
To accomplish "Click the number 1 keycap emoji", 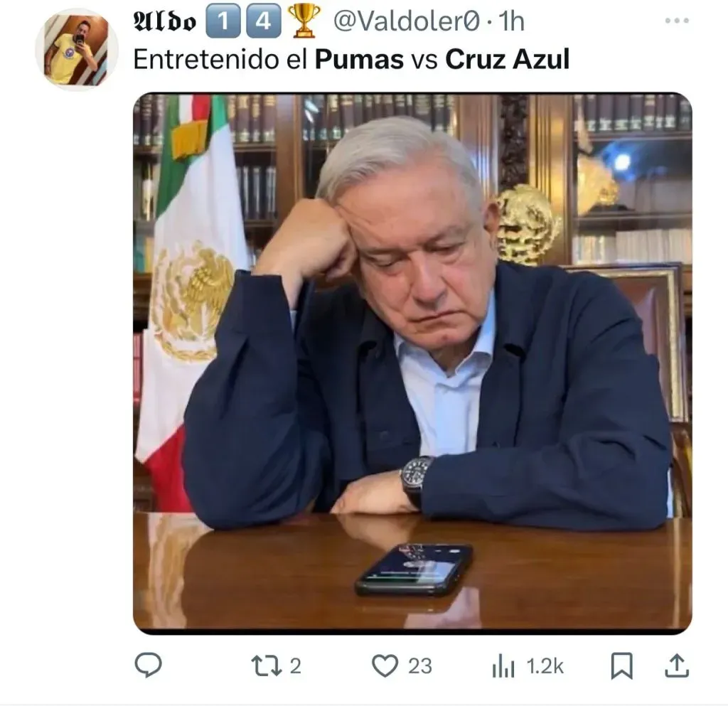I will click(223, 21).
